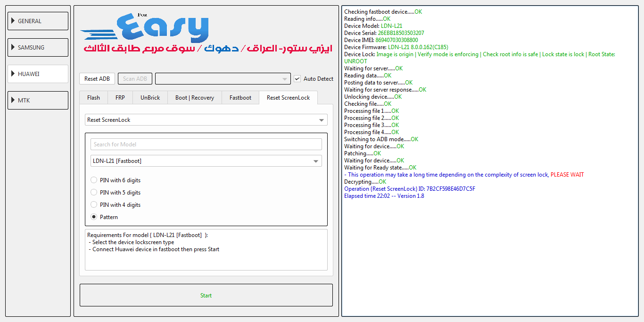Toggle the Auto Detect checkbox
Image resolution: width=644 pixels, height=322 pixels.
tap(297, 79)
